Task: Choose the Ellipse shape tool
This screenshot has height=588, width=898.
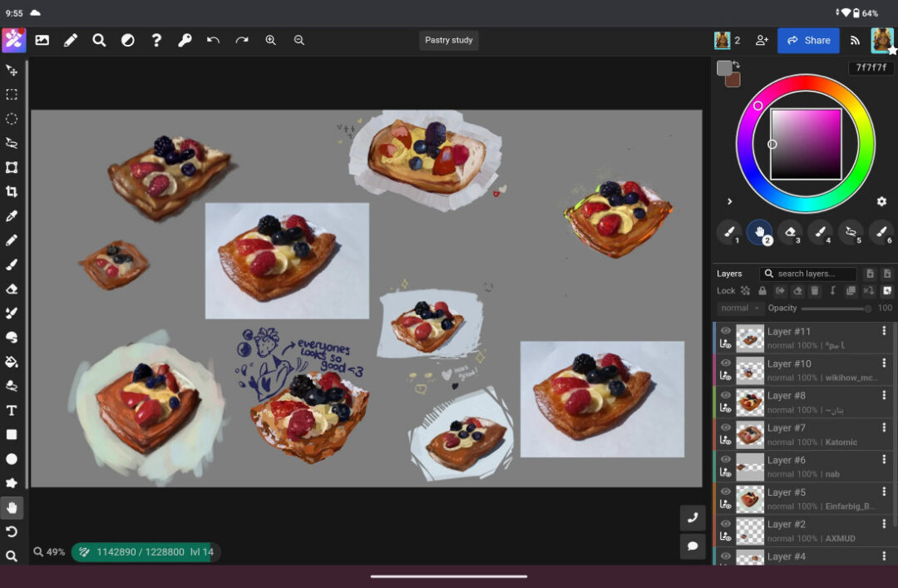Action: [12, 459]
